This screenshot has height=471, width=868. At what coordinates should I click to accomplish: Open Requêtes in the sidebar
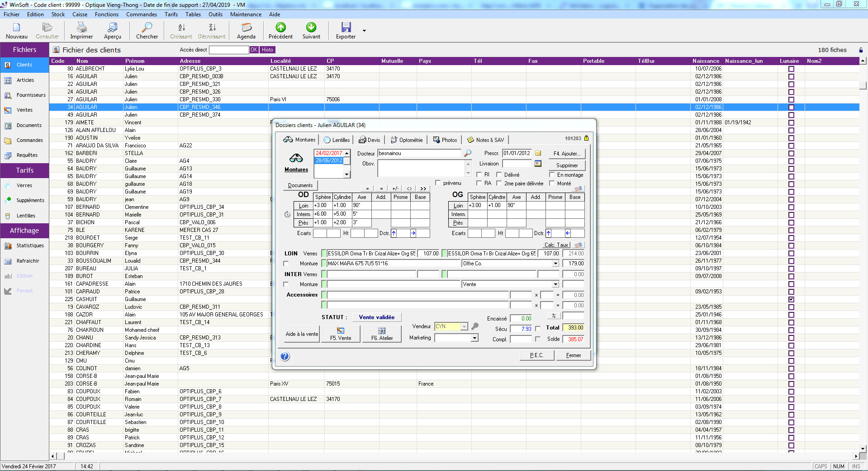[x=25, y=155]
